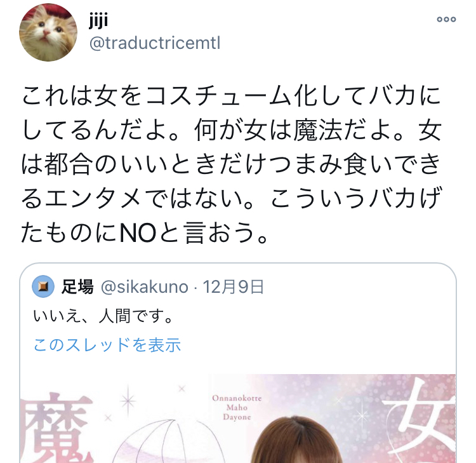Click the quoted author name 足場
The width and height of the screenshot is (476, 463).
(x=77, y=287)
